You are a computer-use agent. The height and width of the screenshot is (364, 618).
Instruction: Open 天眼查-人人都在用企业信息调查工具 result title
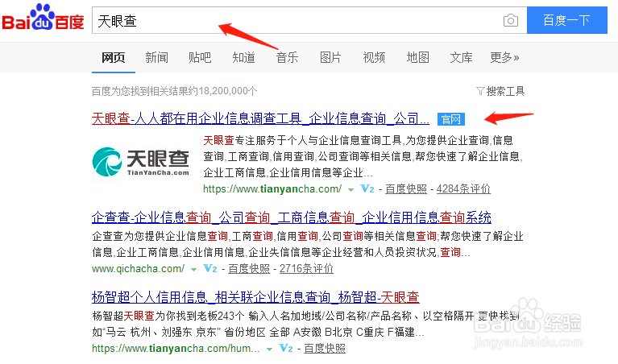(260, 118)
